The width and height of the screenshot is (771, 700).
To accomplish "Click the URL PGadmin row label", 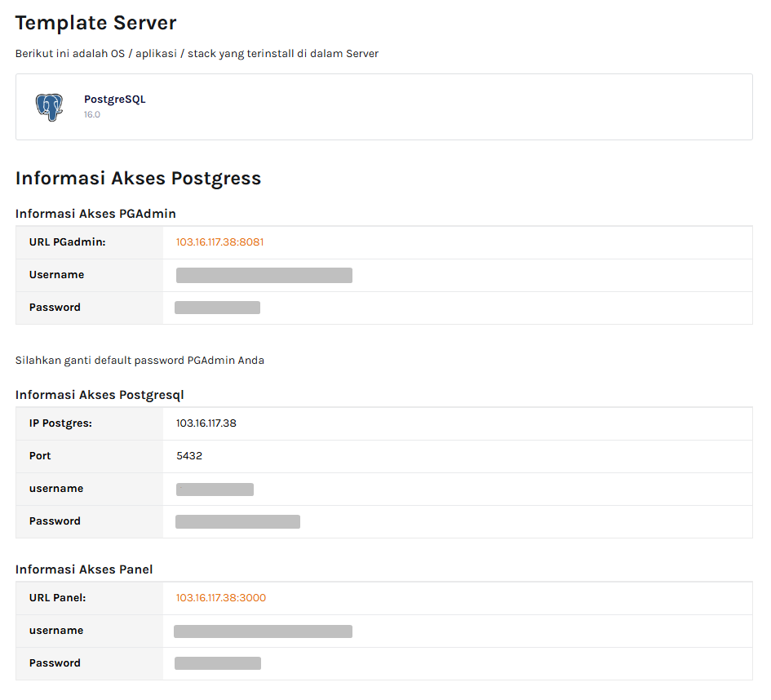I will [67, 242].
